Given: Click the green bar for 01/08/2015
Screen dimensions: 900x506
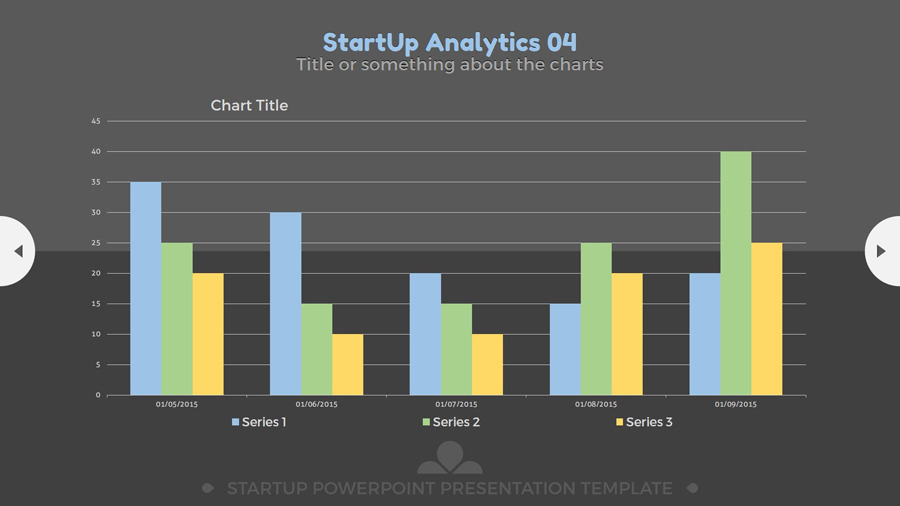Looking at the screenshot, I should point(596,319).
